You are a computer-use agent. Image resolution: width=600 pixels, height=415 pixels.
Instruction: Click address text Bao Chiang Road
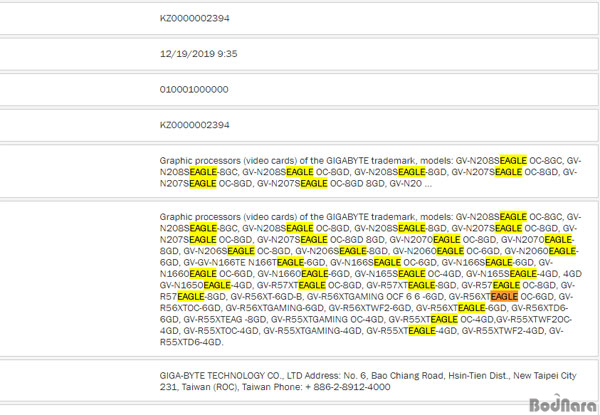pos(408,376)
